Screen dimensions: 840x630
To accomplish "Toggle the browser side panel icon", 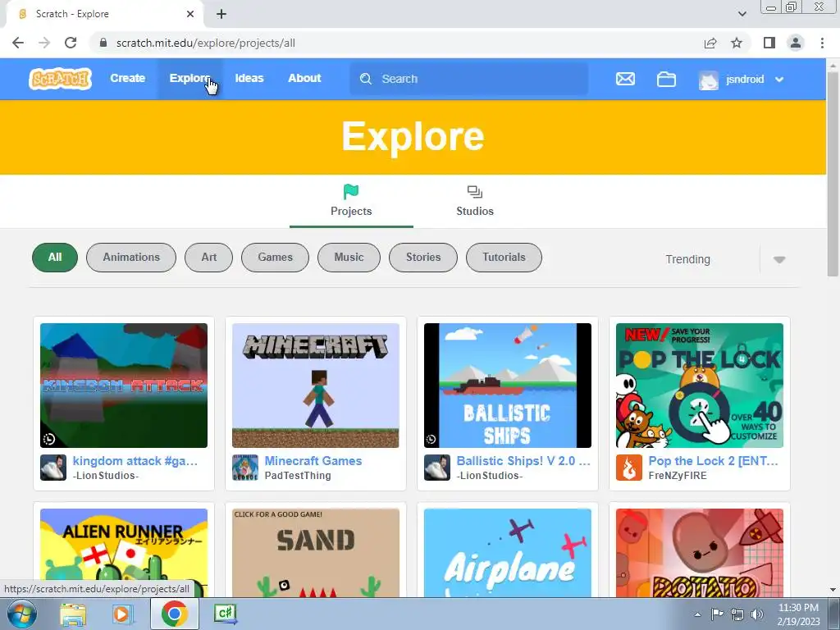I will point(769,43).
